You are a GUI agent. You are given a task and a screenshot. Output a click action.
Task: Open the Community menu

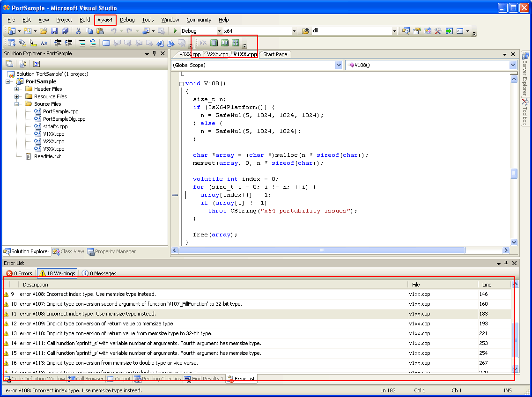(199, 20)
